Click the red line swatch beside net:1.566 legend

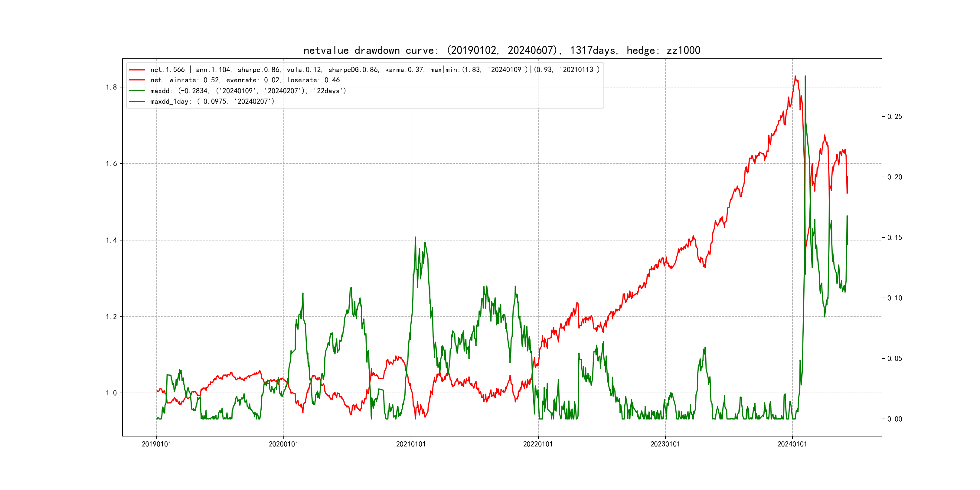(137, 70)
